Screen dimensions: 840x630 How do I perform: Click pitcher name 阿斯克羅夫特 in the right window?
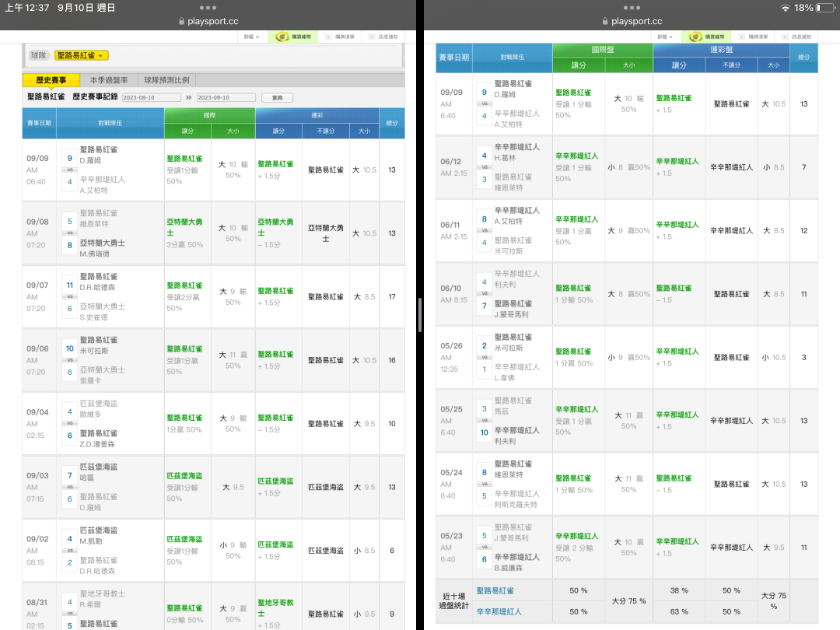pyautogui.click(x=516, y=505)
